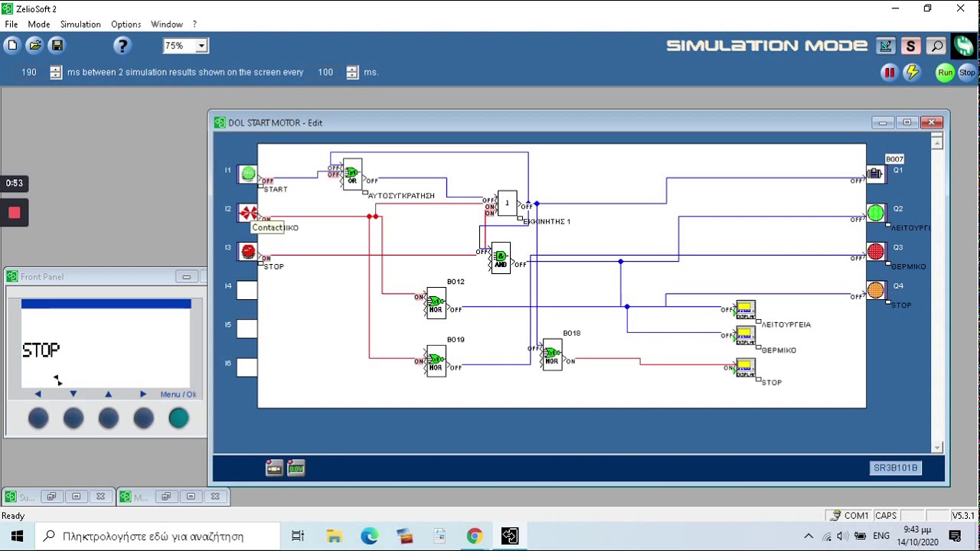Select the STOP display block
Image resolution: width=980 pixels, height=551 pixels.
(745, 368)
